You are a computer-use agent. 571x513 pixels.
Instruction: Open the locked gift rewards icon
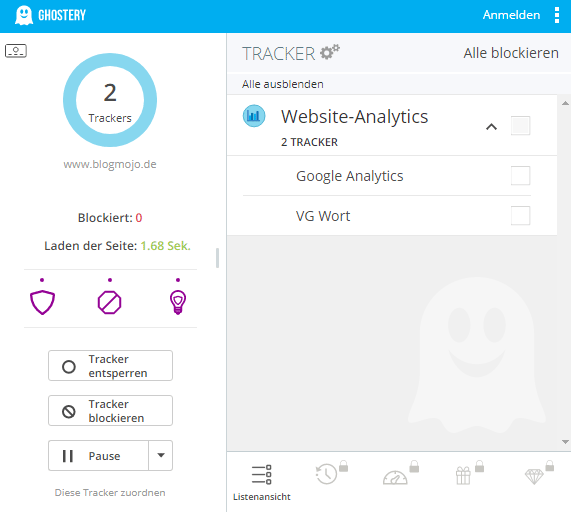(469, 473)
